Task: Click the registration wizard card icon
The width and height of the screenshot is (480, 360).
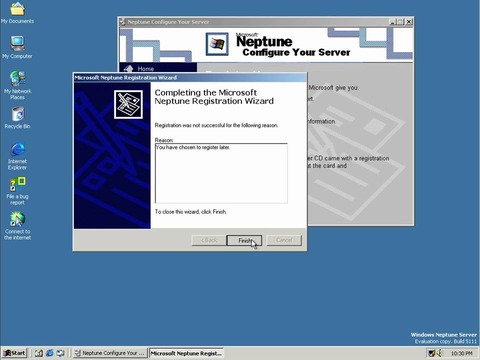Action: [128, 104]
